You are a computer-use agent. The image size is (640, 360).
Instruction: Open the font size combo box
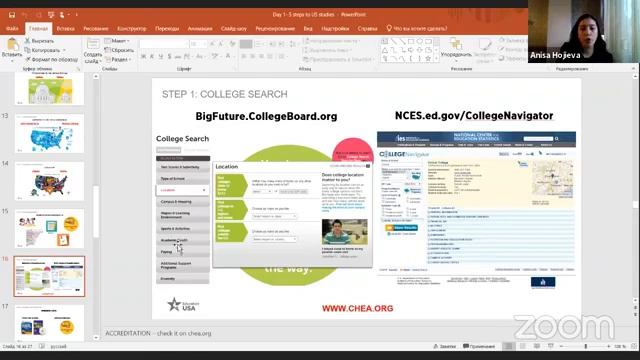pos(198,44)
